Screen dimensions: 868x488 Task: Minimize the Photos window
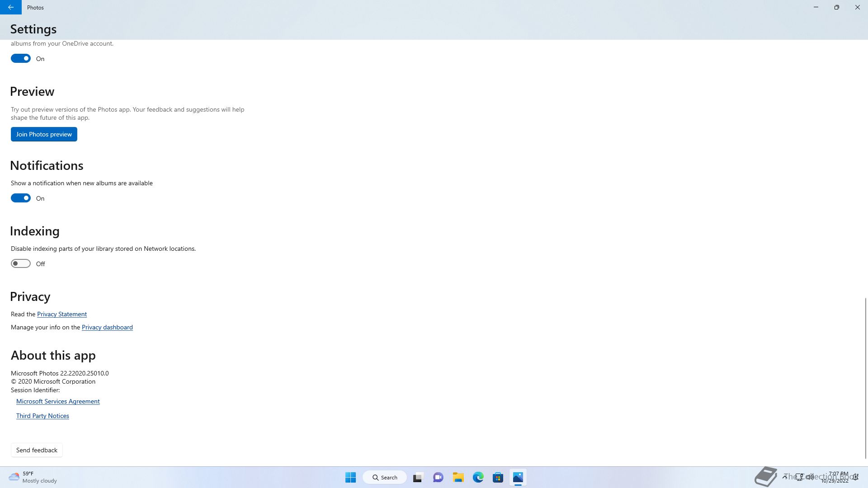click(816, 7)
